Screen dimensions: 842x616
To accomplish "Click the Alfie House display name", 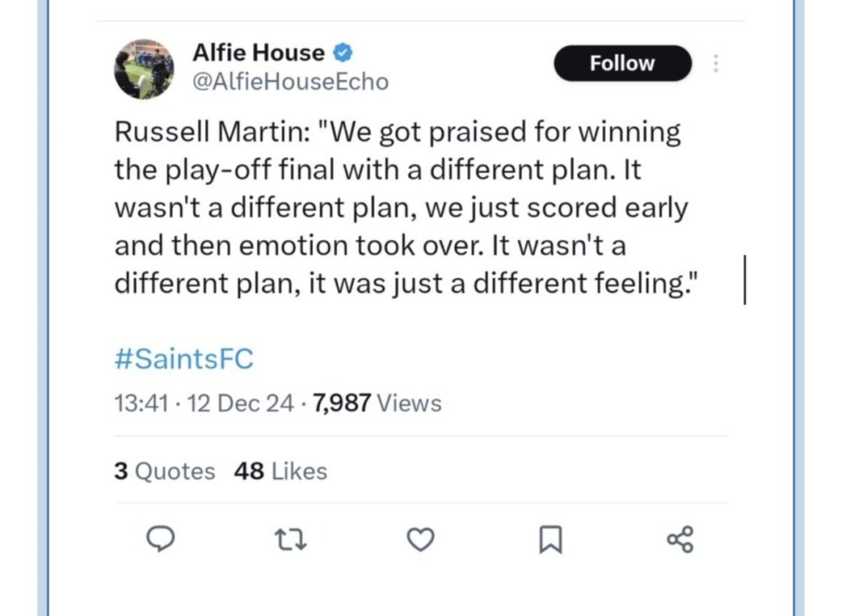I will (x=258, y=53).
